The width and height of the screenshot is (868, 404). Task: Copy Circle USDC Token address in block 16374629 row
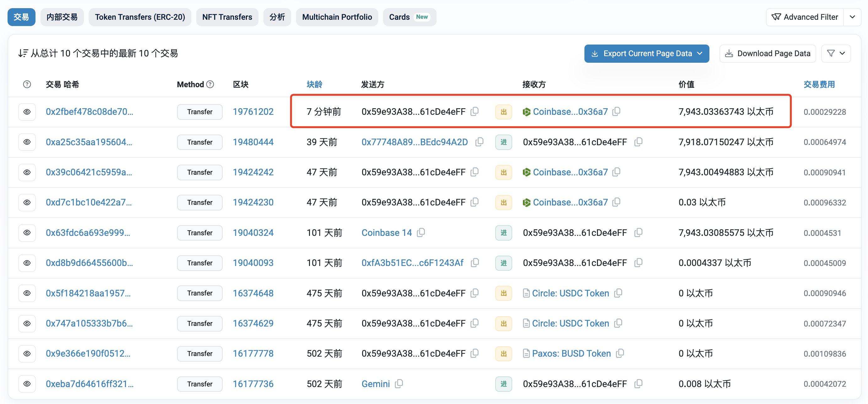pos(618,323)
